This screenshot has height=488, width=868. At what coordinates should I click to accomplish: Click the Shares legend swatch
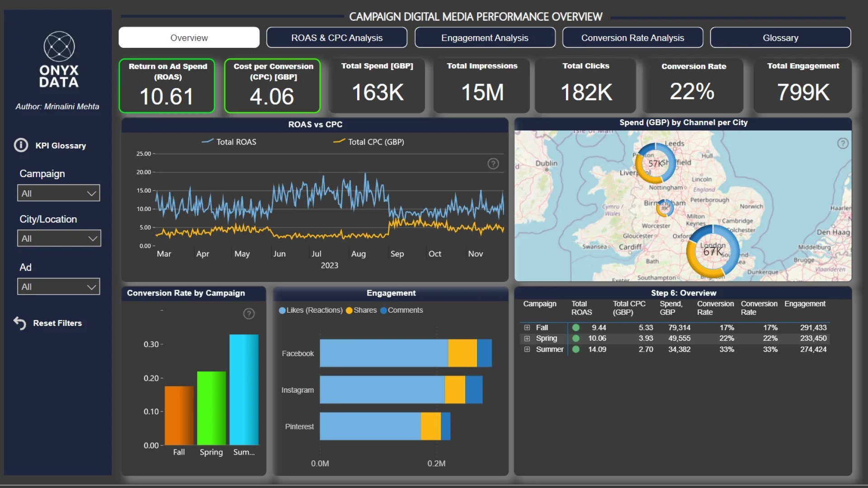click(x=349, y=310)
